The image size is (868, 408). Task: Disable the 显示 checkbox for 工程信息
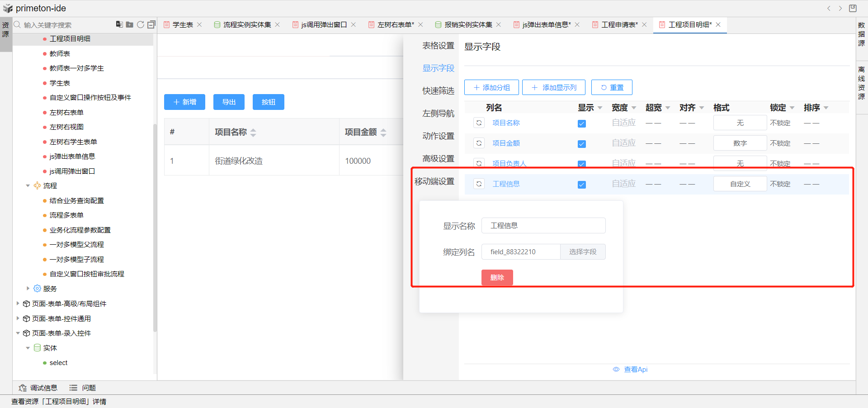point(582,185)
